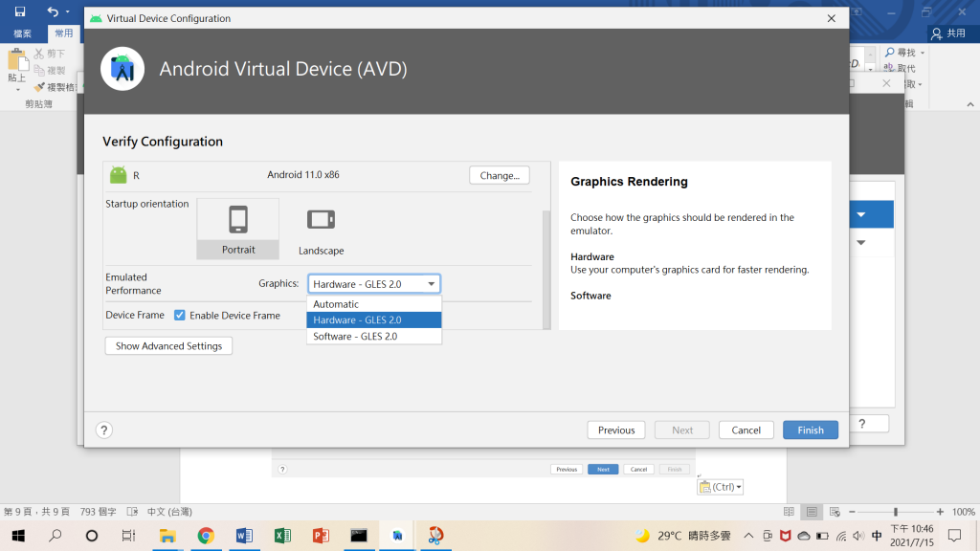The image size is (980, 551).
Task: Click the highlighted blue dropdown arrow behind dialog
Action: [x=861, y=214]
